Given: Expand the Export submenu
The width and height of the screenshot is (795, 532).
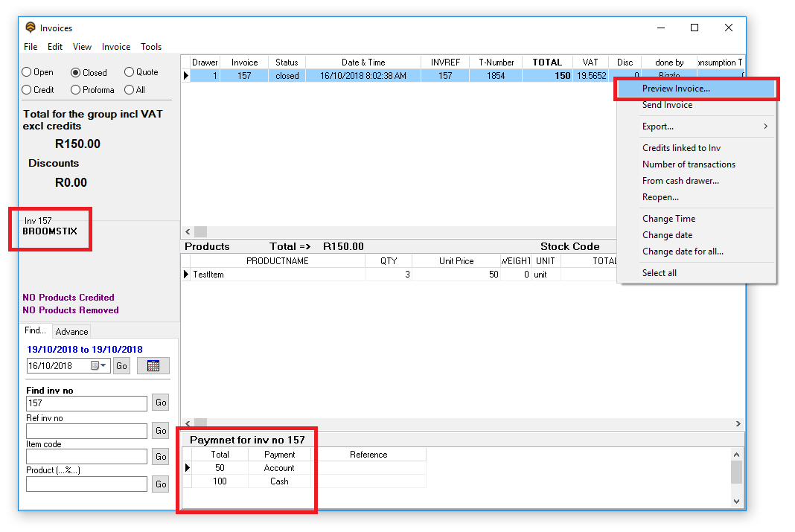Looking at the screenshot, I should tap(766, 126).
